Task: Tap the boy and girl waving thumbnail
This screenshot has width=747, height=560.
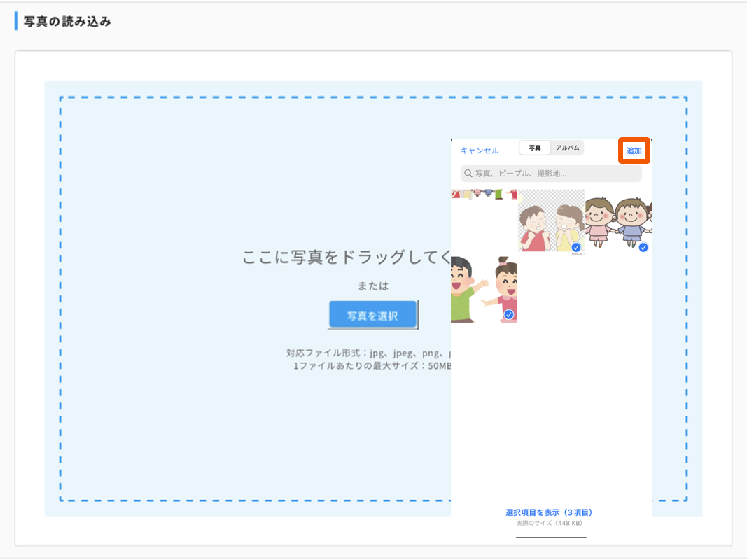Action: pyautogui.click(x=483, y=288)
